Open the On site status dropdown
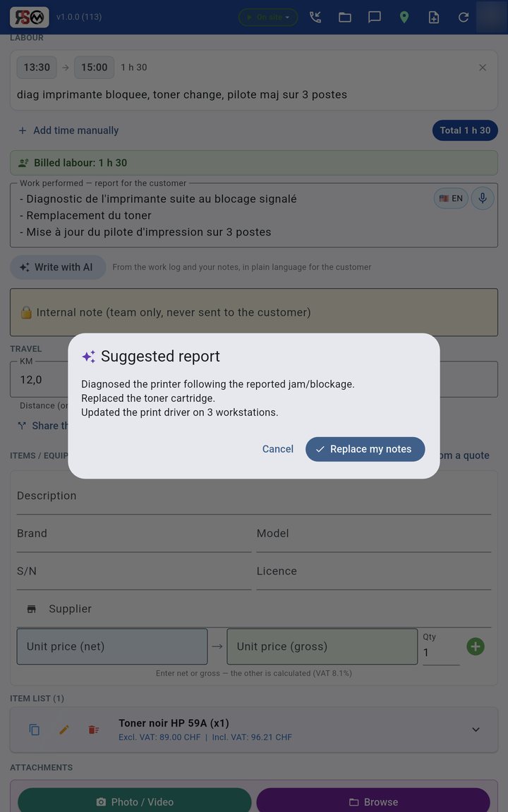Screen dimensions: 508x812 click(268, 17)
